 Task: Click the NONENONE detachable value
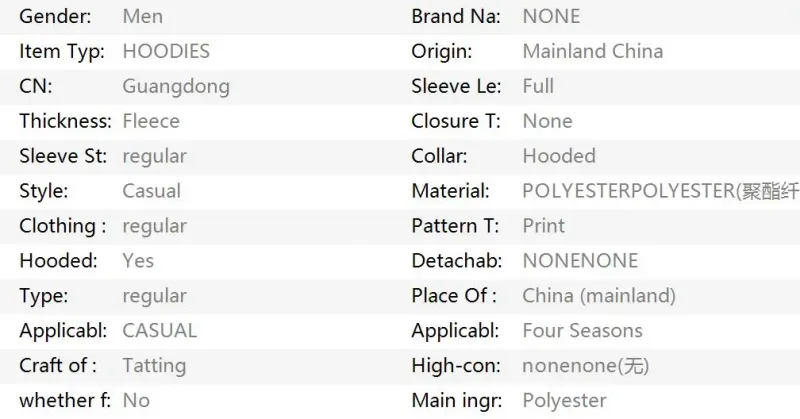point(581,261)
